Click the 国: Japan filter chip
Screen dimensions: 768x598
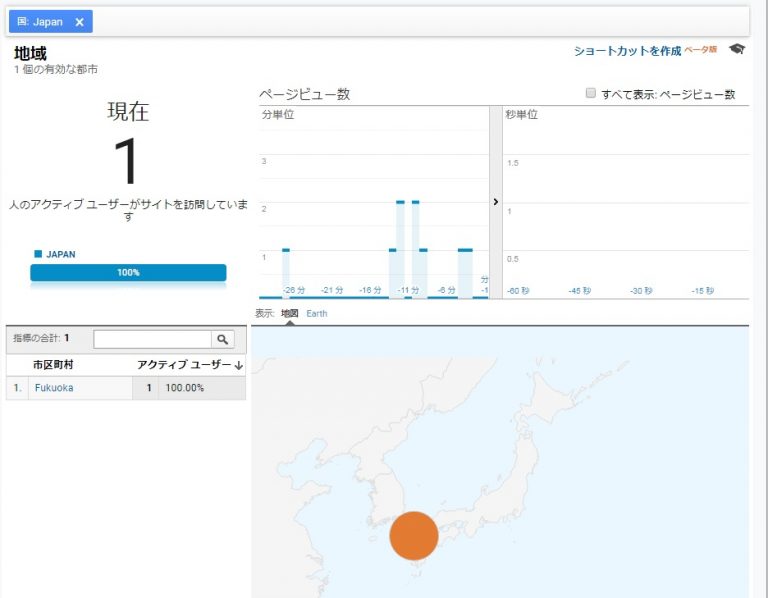[50, 22]
